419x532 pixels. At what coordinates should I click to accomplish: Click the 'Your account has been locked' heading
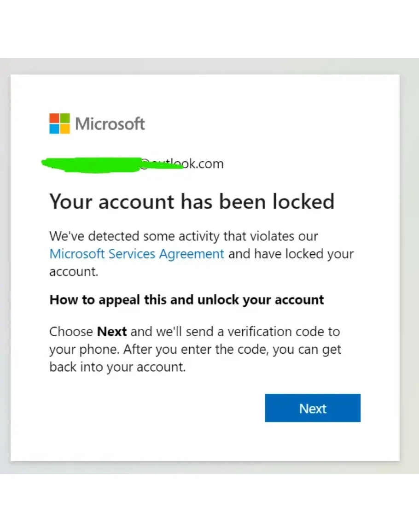pos(192,202)
